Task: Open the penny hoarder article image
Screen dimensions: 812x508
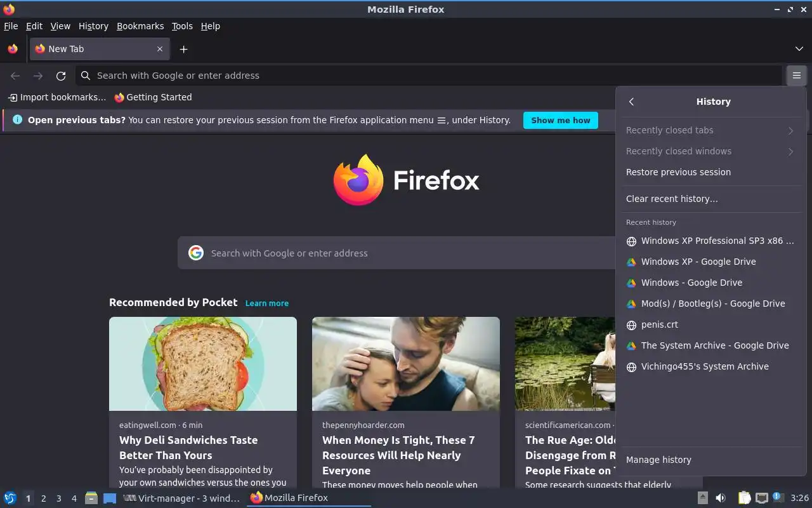Action: tap(406, 364)
